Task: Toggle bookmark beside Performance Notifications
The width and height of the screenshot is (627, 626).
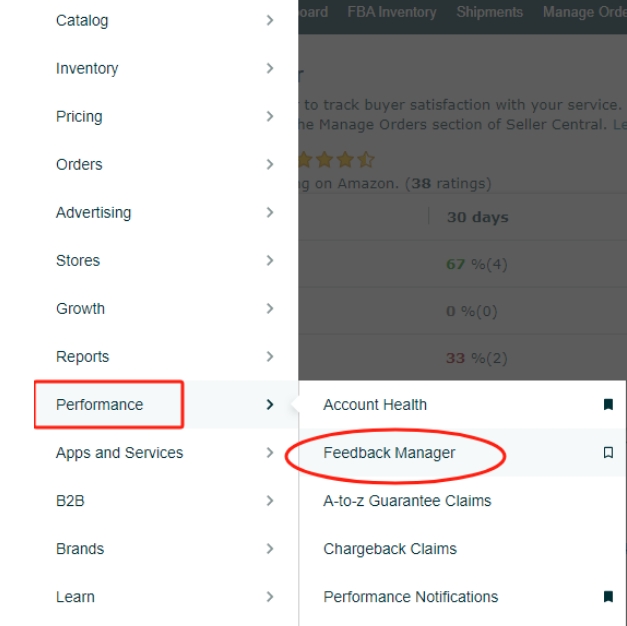Action: [x=608, y=597]
